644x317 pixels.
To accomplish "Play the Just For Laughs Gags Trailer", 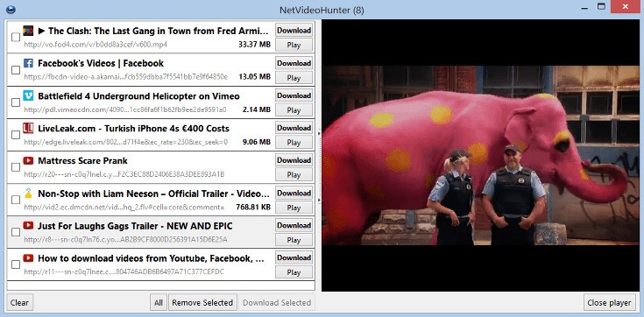I will [x=294, y=240].
